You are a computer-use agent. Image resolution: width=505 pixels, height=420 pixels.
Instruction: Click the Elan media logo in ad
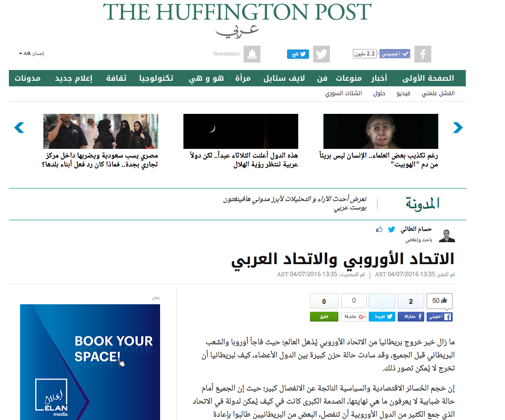51,397
